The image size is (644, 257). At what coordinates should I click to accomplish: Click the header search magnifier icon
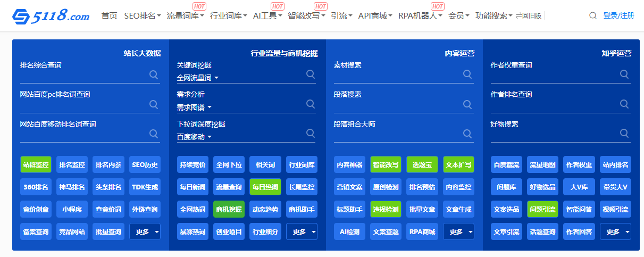593,16
